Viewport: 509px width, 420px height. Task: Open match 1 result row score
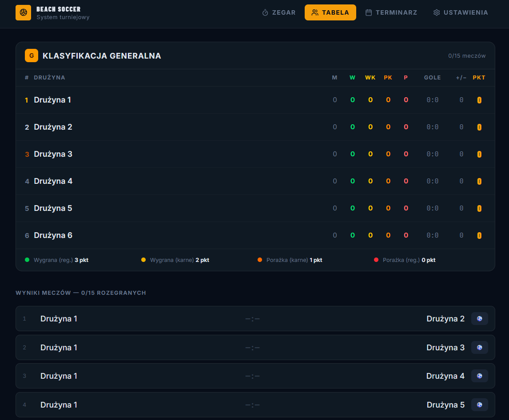tap(253, 319)
